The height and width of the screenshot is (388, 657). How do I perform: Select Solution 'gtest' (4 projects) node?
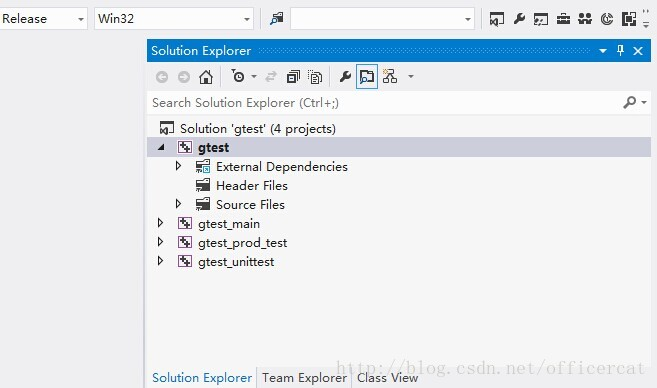258,129
